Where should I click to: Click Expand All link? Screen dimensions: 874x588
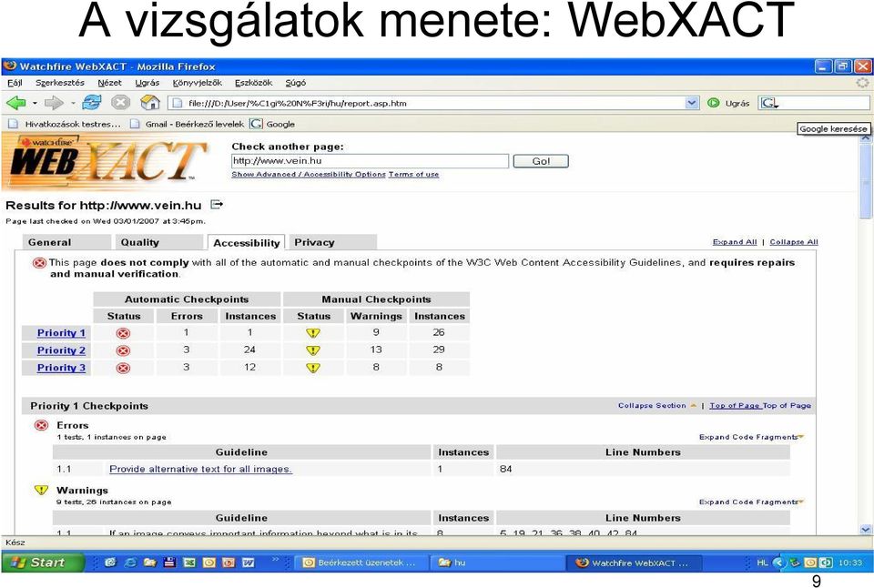coord(735,242)
